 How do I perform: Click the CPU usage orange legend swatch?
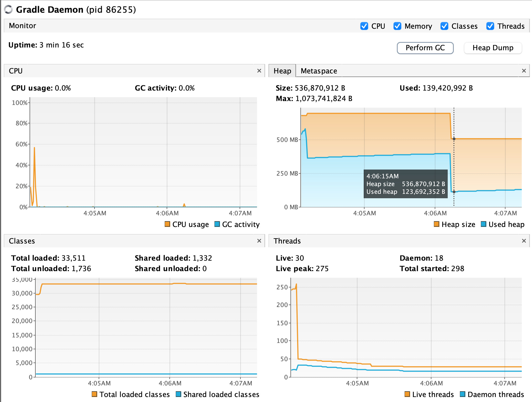coord(167,224)
